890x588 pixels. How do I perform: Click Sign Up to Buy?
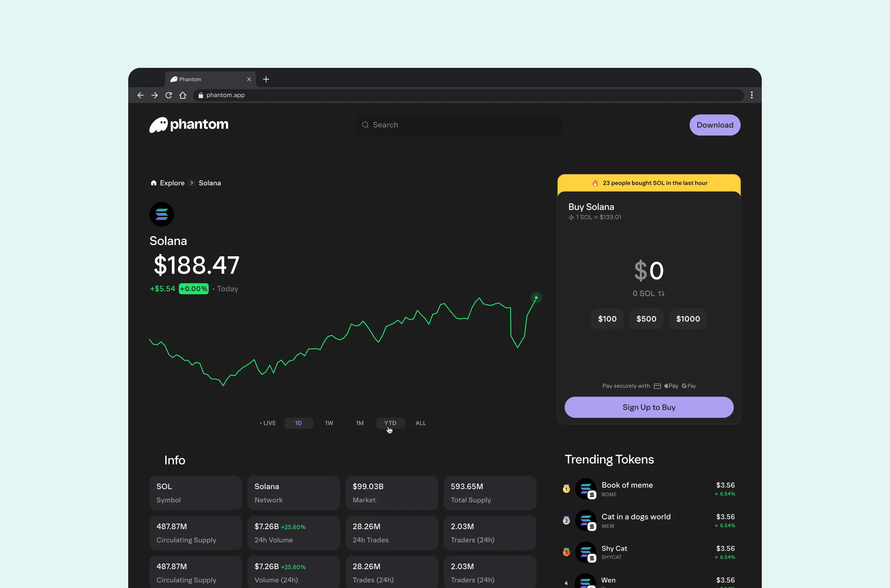coord(649,407)
